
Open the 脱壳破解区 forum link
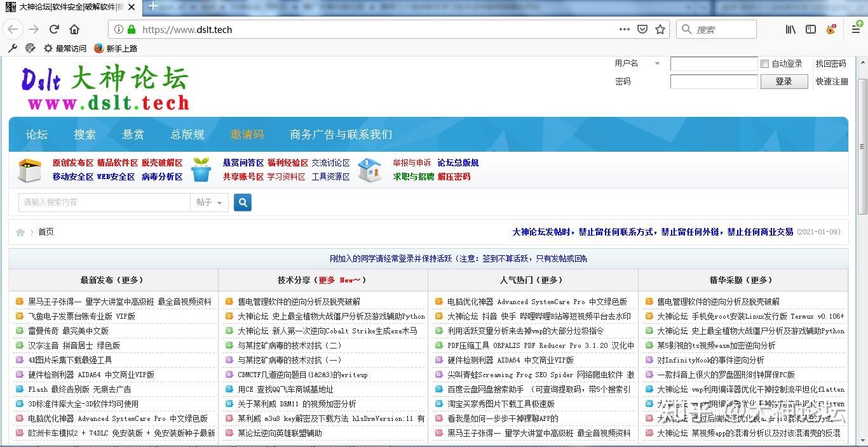coord(162,163)
